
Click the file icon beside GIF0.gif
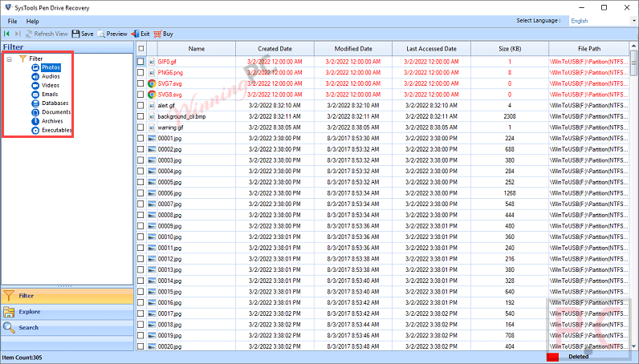tap(152, 62)
